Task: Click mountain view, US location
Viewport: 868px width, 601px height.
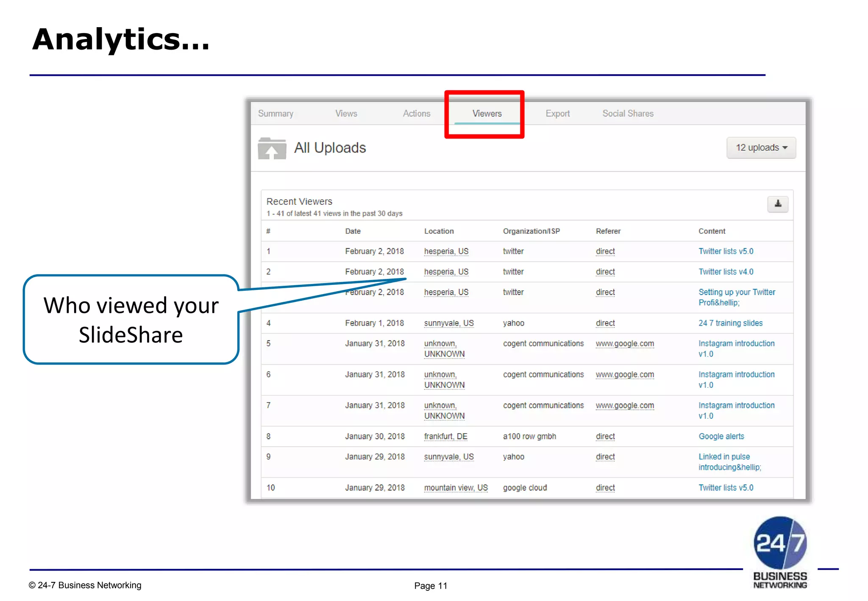Action: 456,487
